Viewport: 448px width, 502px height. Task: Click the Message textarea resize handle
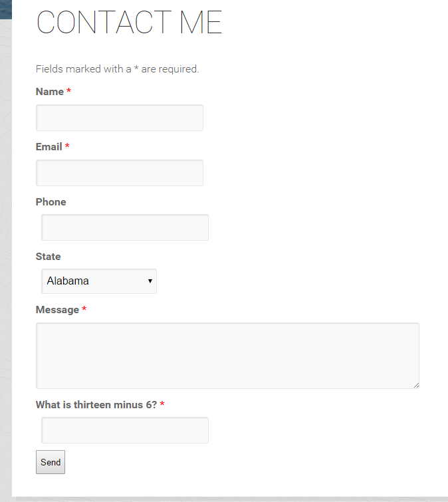point(416,386)
